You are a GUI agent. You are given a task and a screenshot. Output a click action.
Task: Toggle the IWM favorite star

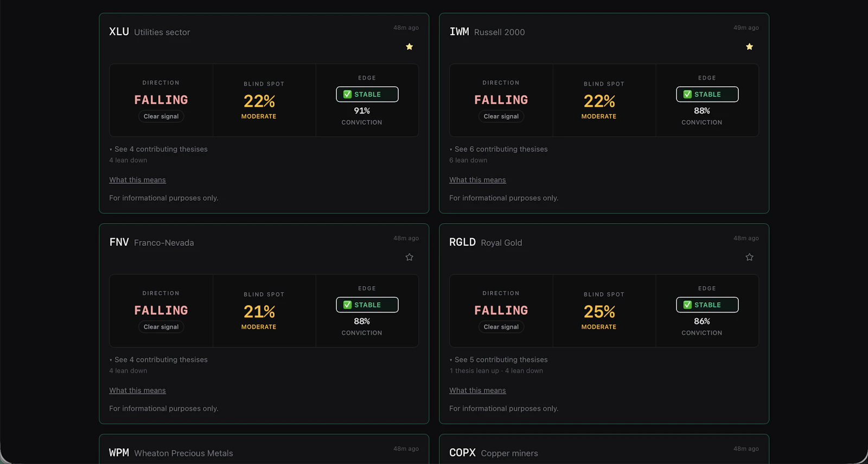pos(750,47)
